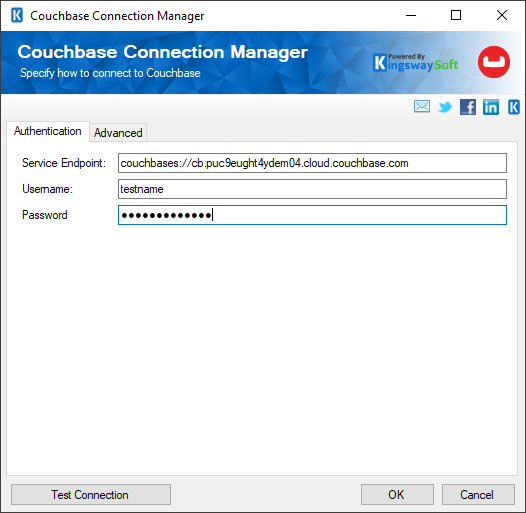This screenshot has height=513, width=526.
Task: Maximize the Connection Manager window
Action: click(456, 15)
